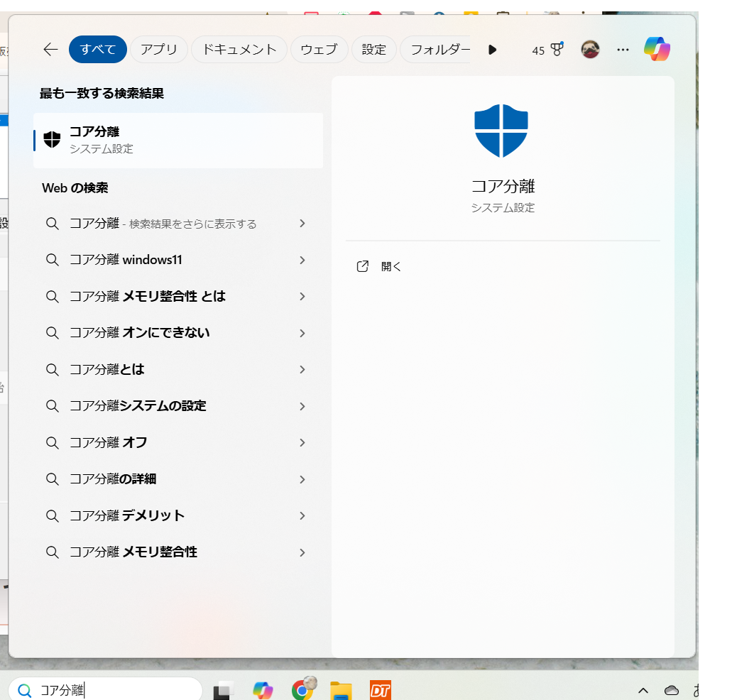Open the コア分離 best match result

point(178,140)
